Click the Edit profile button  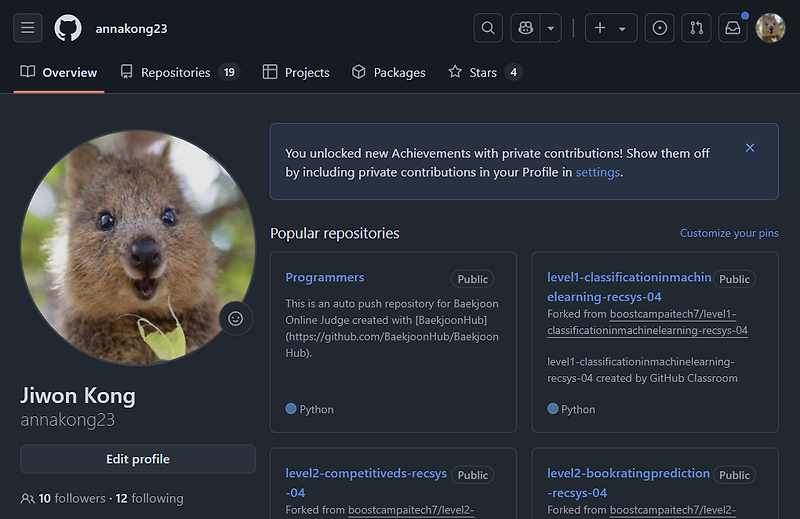click(138, 459)
